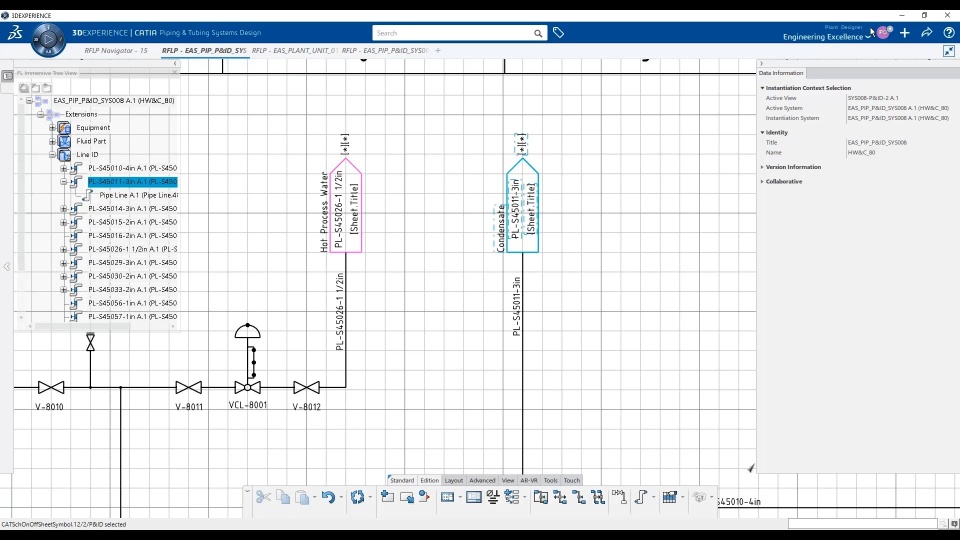Click the chart/table icon in toolbar
The height and width of the screenshot is (540, 960).
(669, 497)
